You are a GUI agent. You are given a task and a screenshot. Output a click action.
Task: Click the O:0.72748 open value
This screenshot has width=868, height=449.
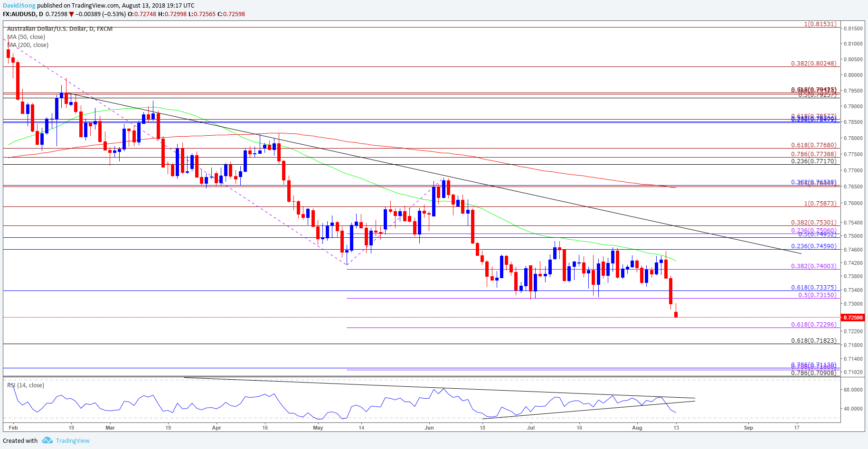[142, 14]
